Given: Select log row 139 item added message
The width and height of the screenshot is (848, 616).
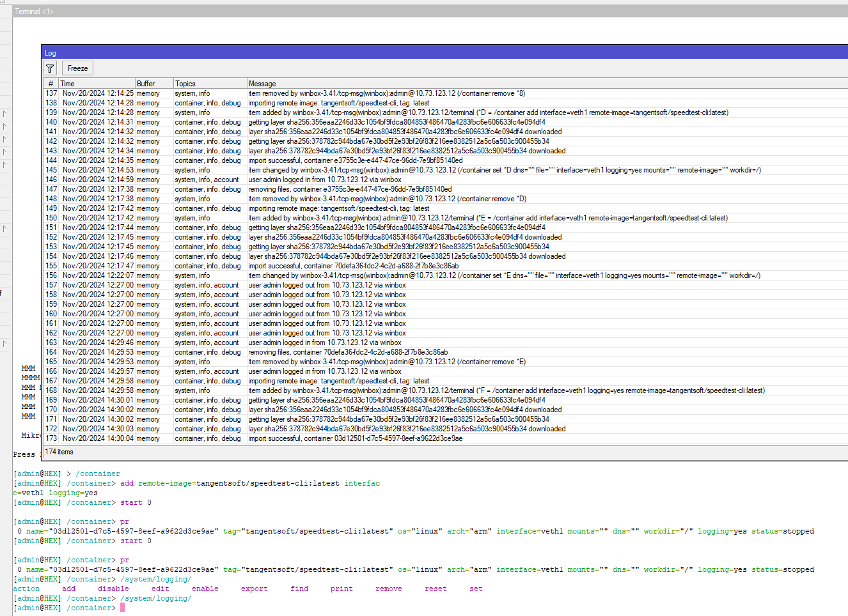Looking at the screenshot, I should tap(446, 112).
